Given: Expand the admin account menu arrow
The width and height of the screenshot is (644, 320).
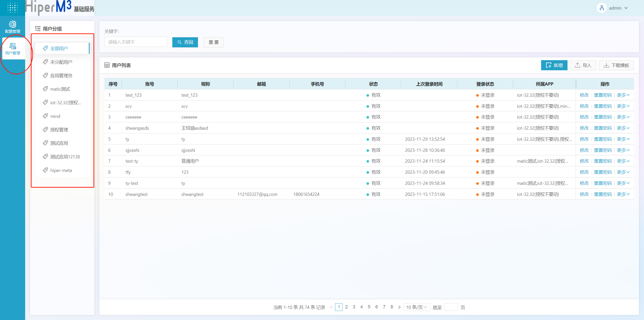Looking at the screenshot, I should click(626, 8).
